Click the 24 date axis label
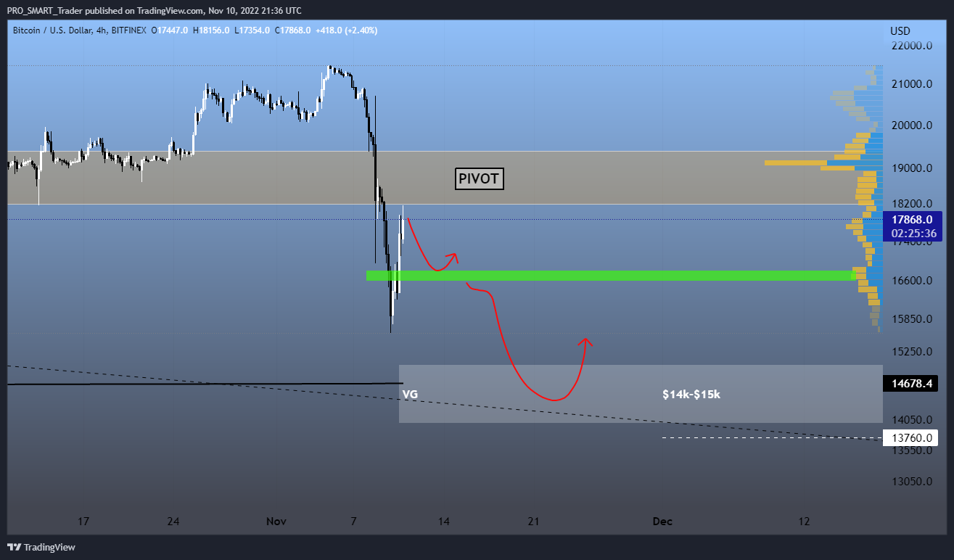This screenshot has width=954, height=560. [173, 521]
